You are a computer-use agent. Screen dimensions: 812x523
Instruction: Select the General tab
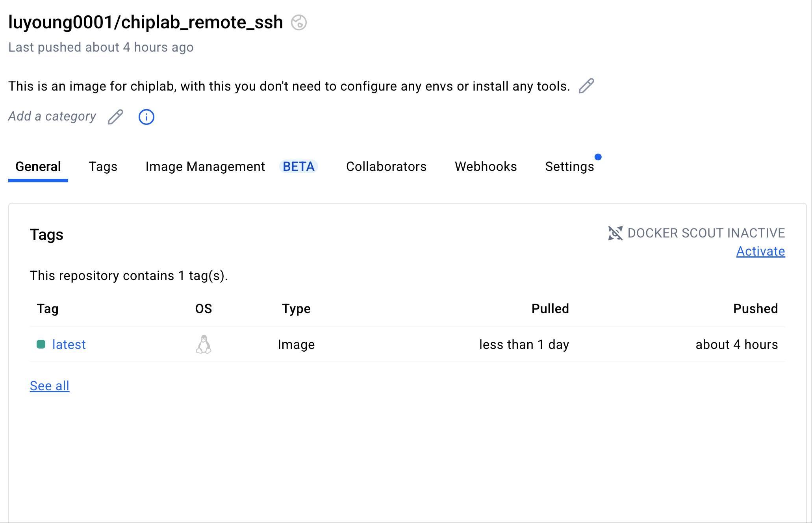click(x=38, y=167)
